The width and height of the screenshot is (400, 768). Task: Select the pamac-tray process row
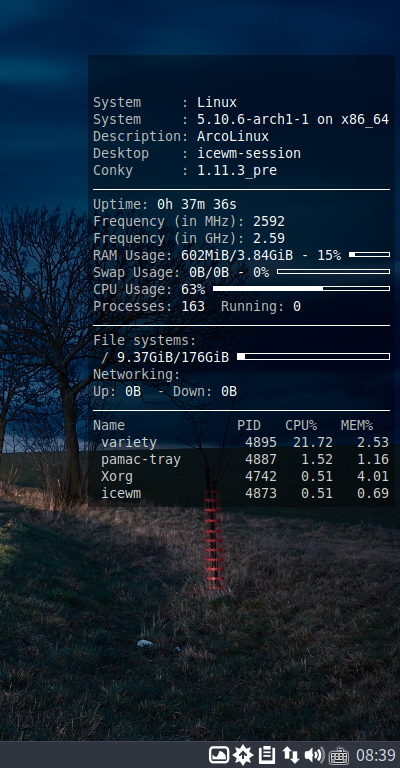point(241,459)
